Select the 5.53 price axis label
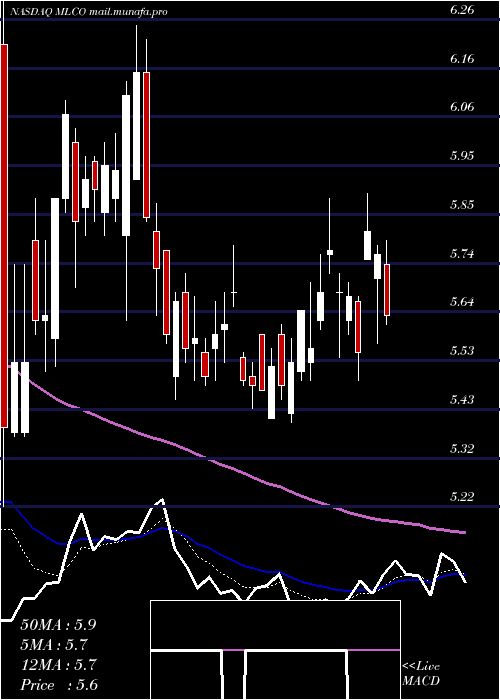The height and width of the screenshot is (700, 500). pos(461,350)
